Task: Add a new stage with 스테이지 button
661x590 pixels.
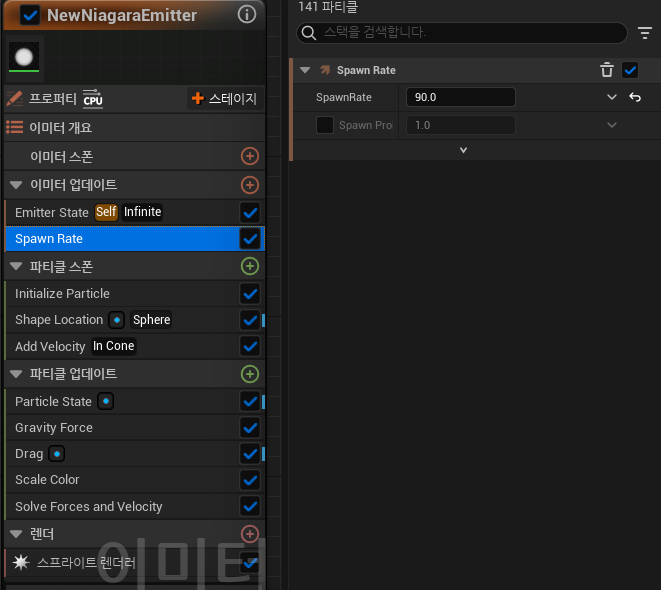Action: pyautogui.click(x=225, y=99)
